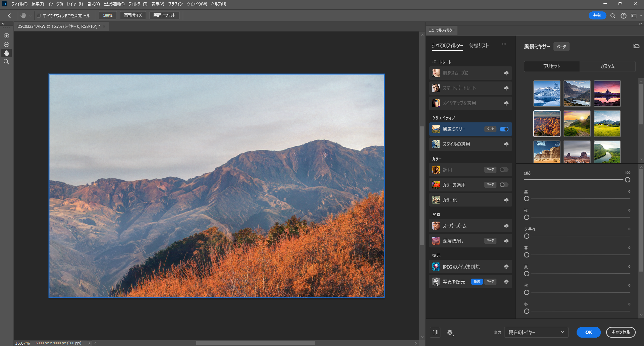
Task: Download the カラー化 filter
Action: 506,200
